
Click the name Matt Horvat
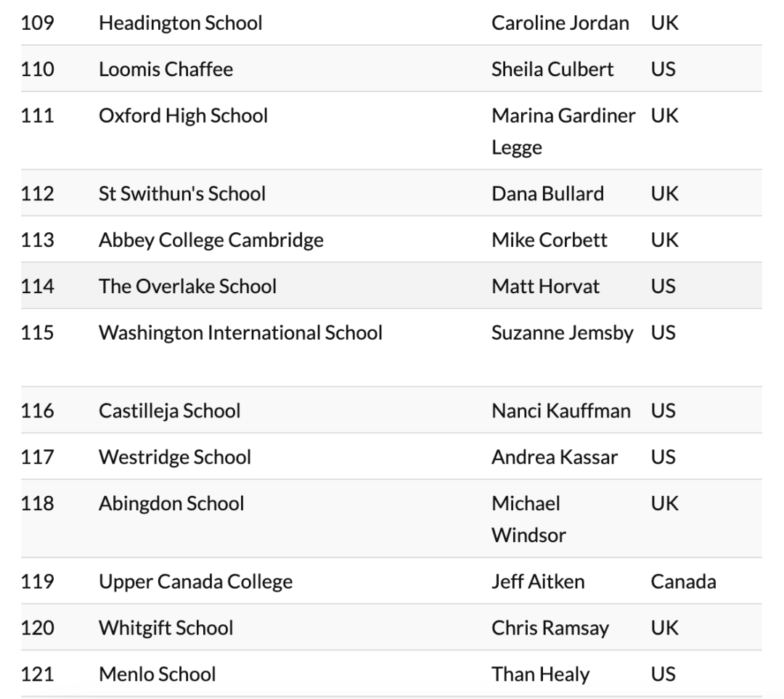tap(545, 287)
